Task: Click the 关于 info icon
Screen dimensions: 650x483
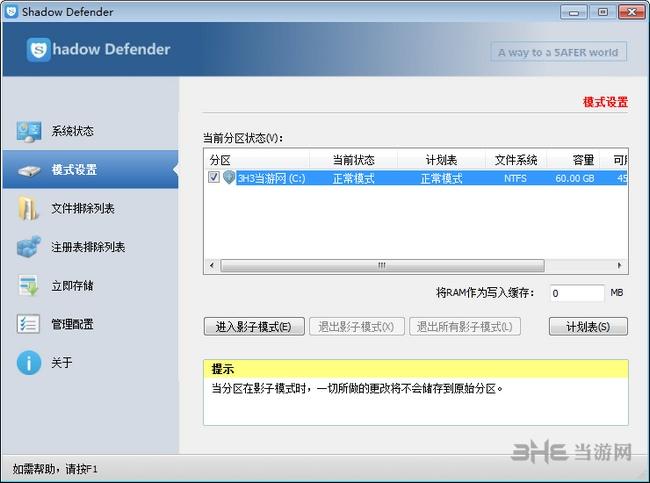Action: pos(29,363)
